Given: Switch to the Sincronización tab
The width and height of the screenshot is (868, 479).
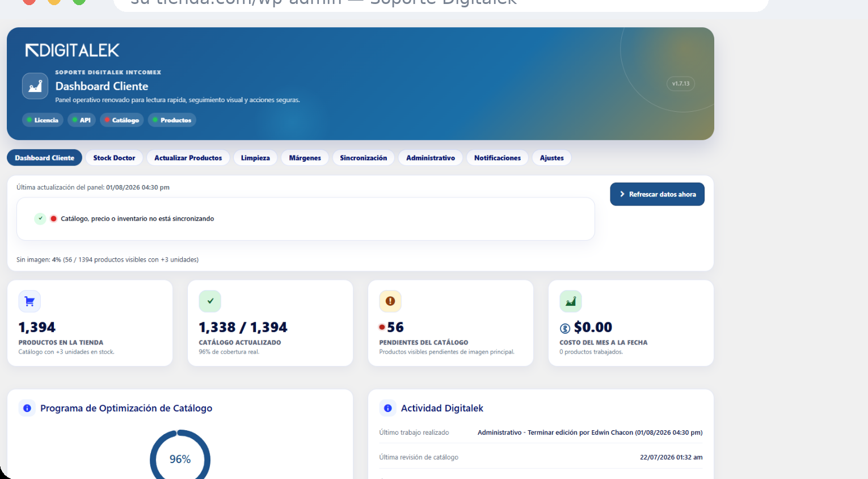Looking at the screenshot, I should [364, 158].
